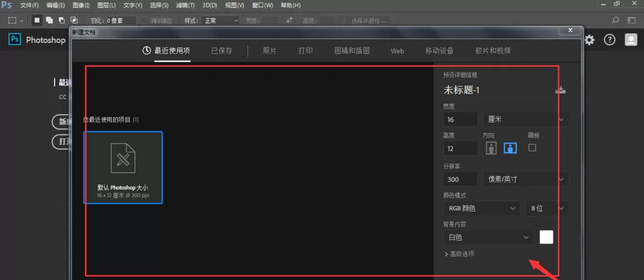This screenshot has height=280, width=644.
Task: Click the white background color swatch
Action: click(x=546, y=237)
